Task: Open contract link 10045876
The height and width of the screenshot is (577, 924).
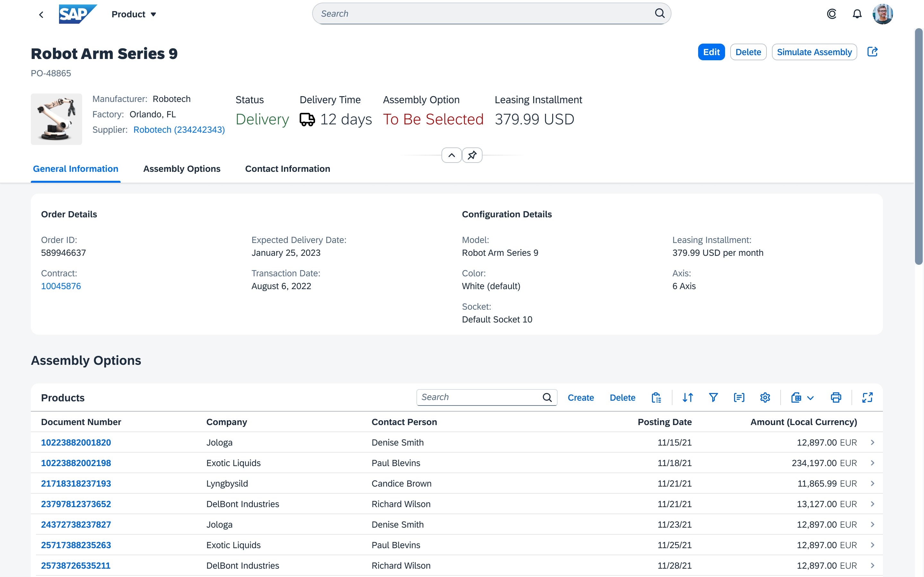Action: (x=61, y=286)
